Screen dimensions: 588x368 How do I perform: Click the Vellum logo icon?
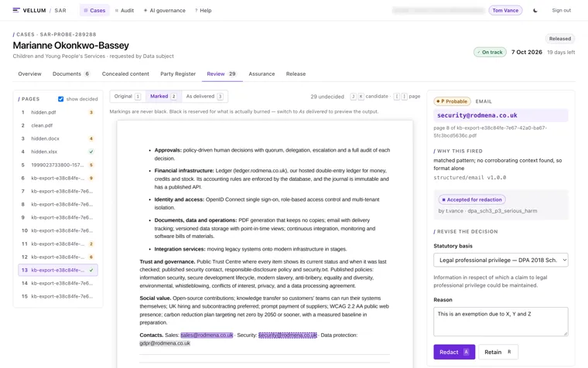(16, 10)
